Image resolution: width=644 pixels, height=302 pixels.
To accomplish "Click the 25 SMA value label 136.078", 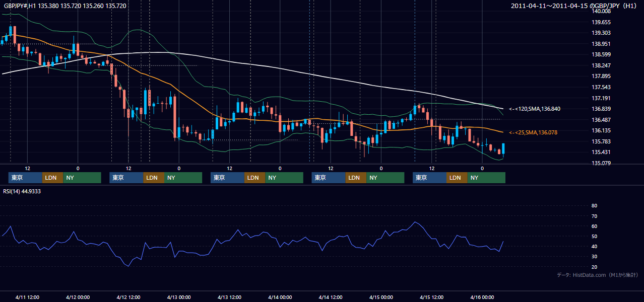I will coord(533,132).
